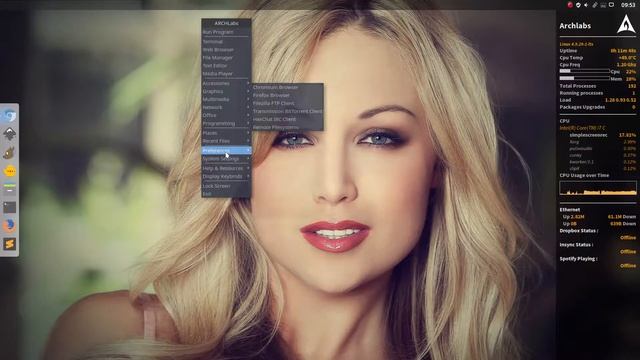Click the Ethernet heading in Conky

[x=570, y=209]
